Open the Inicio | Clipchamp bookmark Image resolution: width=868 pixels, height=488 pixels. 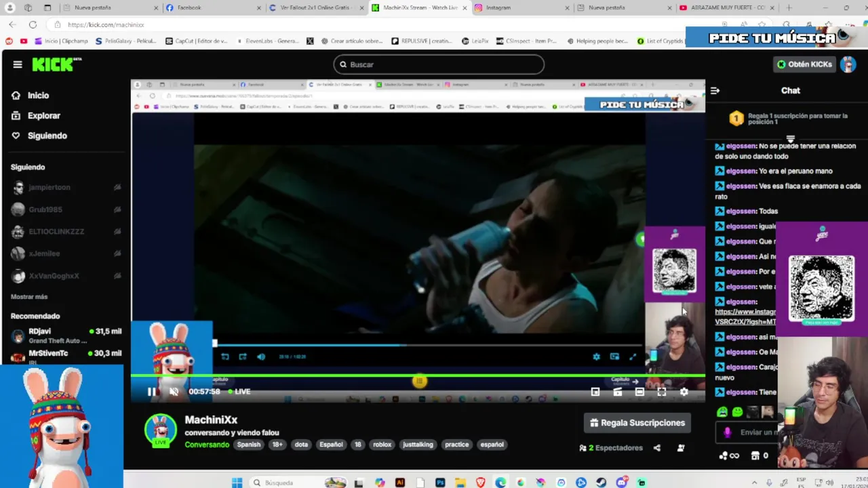(61, 41)
